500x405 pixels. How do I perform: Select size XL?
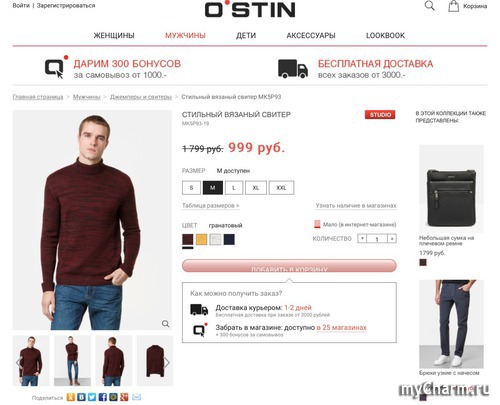(x=256, y=188)
